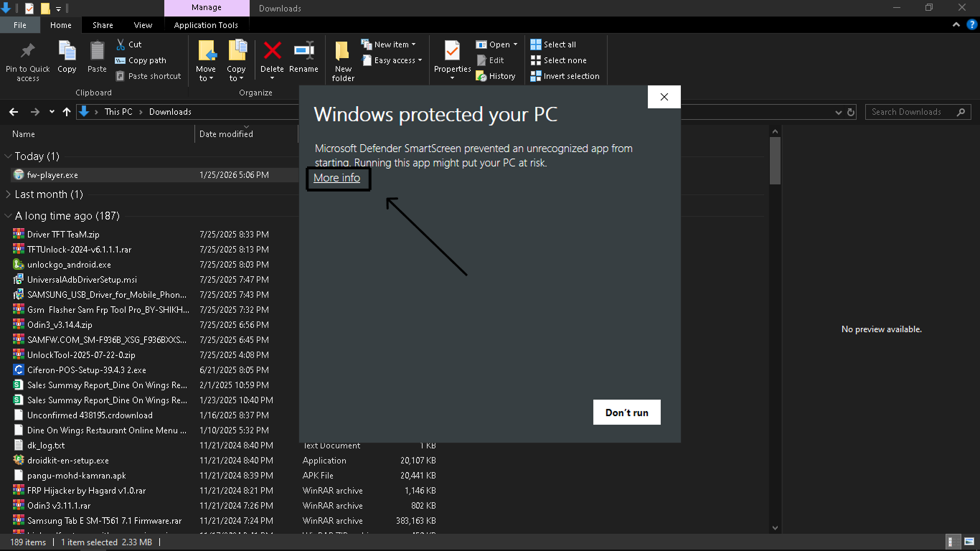Collapse the A long time ago (187) group
Viewport: 980px width, 551px height.
pos(9,215)
